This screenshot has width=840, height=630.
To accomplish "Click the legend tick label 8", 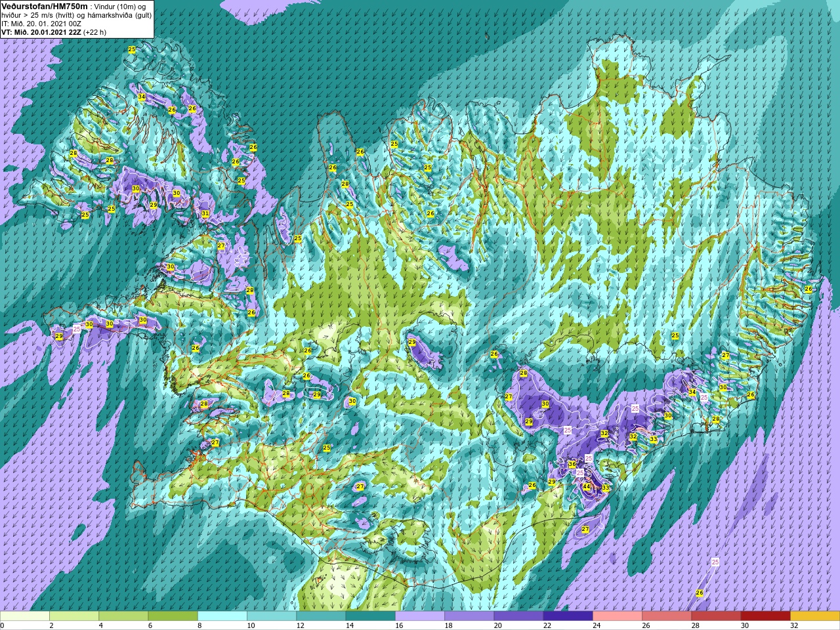I will pos(198,625).
